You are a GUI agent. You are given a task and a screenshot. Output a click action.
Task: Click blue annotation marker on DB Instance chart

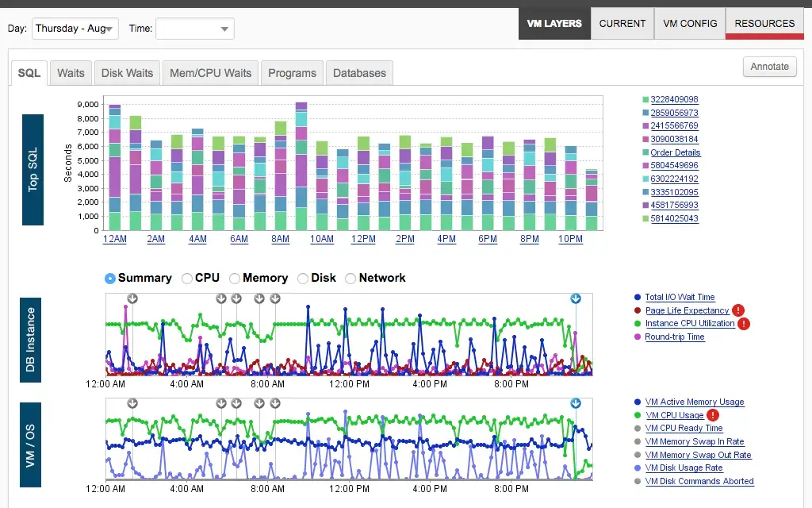576,298
